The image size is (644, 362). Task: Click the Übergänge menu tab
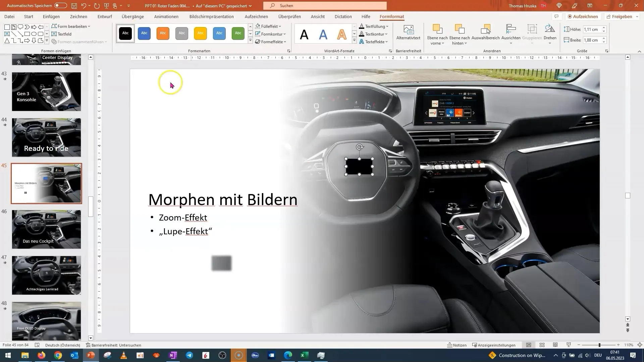point(133,16)
